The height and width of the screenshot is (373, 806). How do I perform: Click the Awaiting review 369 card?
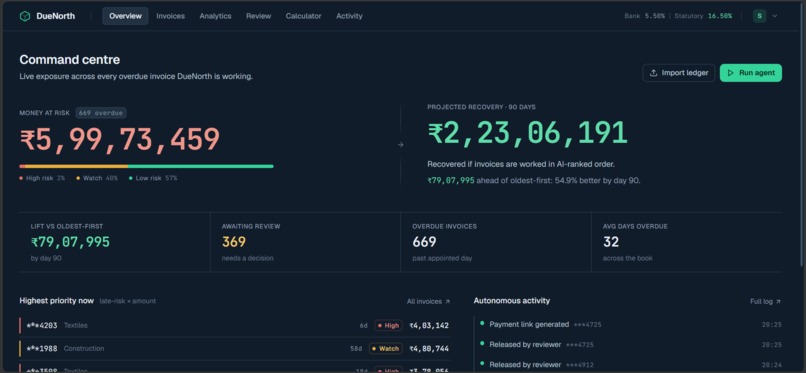click(305, 242)
